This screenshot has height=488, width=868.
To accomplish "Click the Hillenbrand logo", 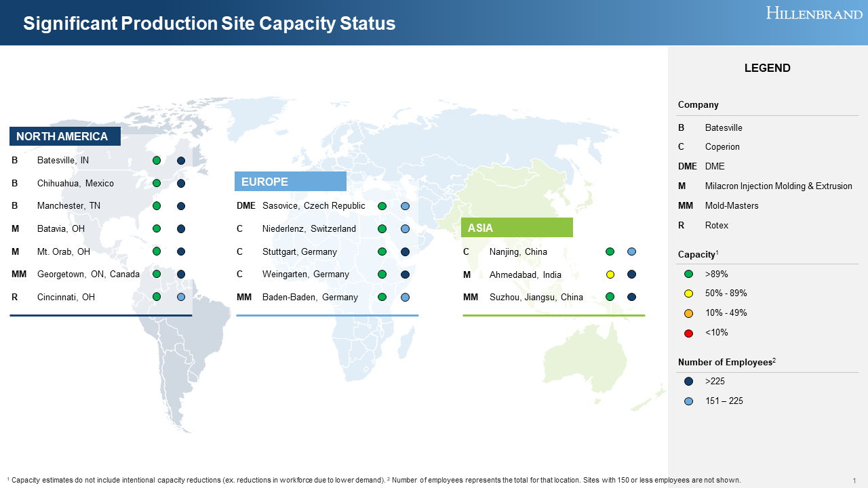I will coord(814,13).
